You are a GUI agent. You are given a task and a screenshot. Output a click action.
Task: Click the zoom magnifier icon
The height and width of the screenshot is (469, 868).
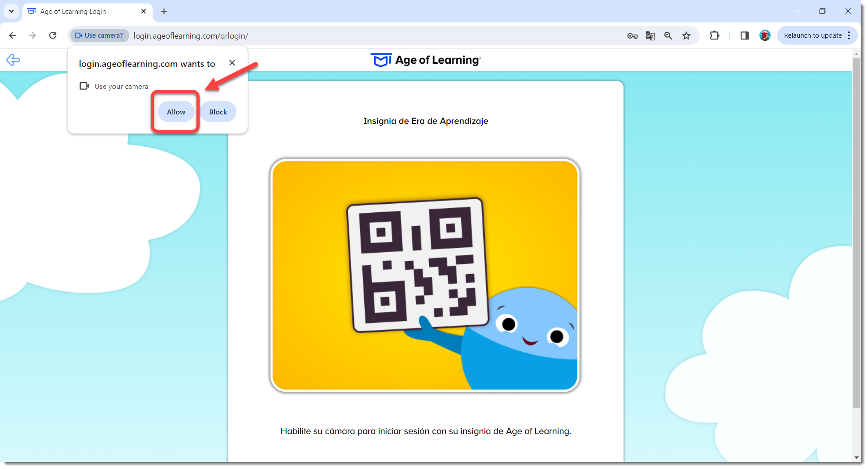[668, 36]
